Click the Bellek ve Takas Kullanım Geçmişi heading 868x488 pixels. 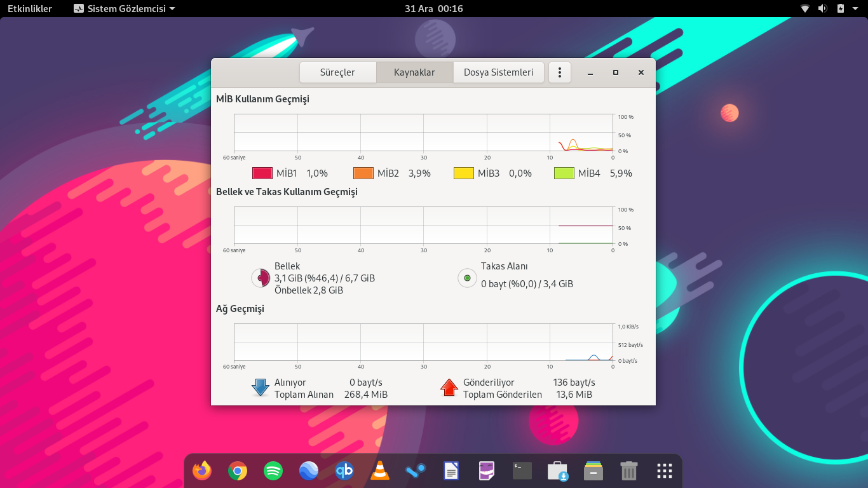pyautogui.click(x=287, y=191)
